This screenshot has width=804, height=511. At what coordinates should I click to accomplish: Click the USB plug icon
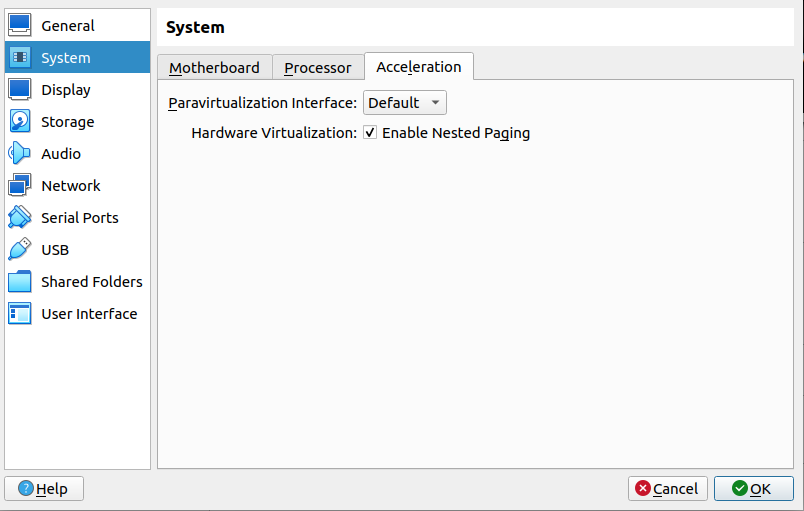[x=20, y=250]
